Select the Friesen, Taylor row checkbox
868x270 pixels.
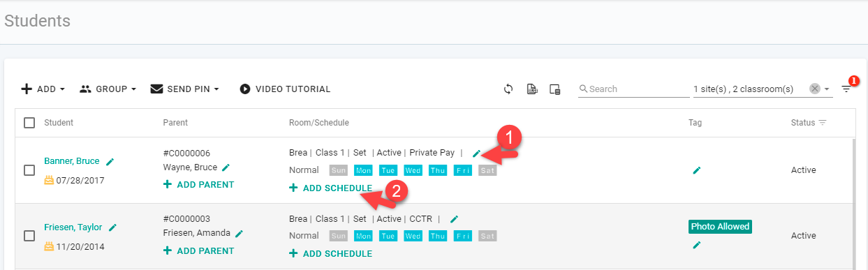(x=29, y=236)
